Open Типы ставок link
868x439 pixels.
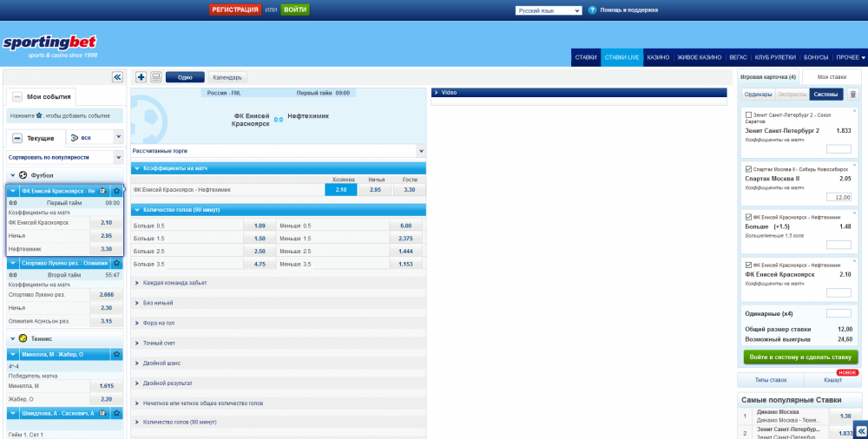point(771,380)
